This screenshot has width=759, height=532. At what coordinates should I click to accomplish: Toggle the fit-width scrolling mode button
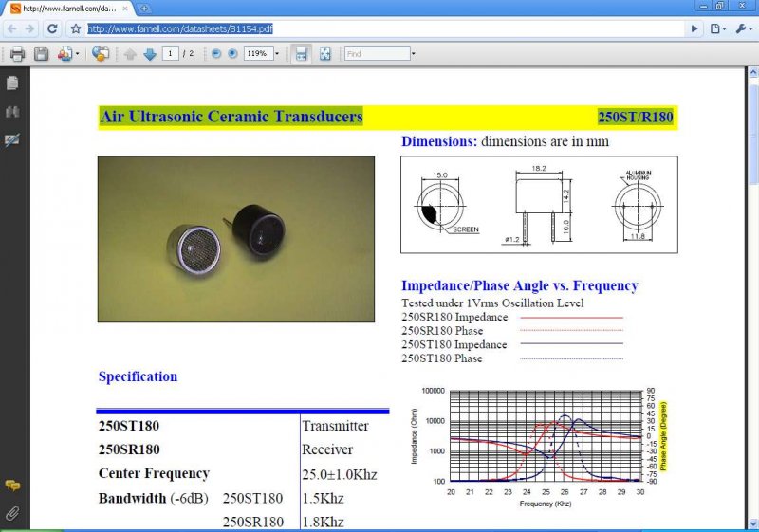tap(301, 54)
